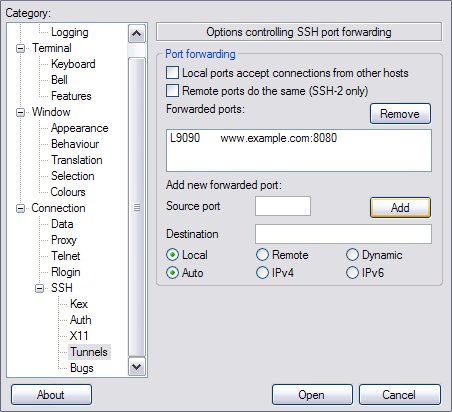
Task: Click the Add button for new port
Action: coord(400,208)
